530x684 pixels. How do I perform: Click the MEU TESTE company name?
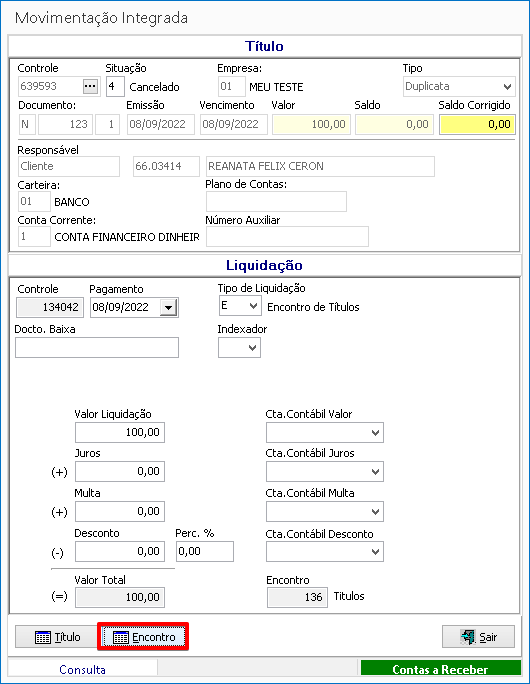click(x=276, y=87)
